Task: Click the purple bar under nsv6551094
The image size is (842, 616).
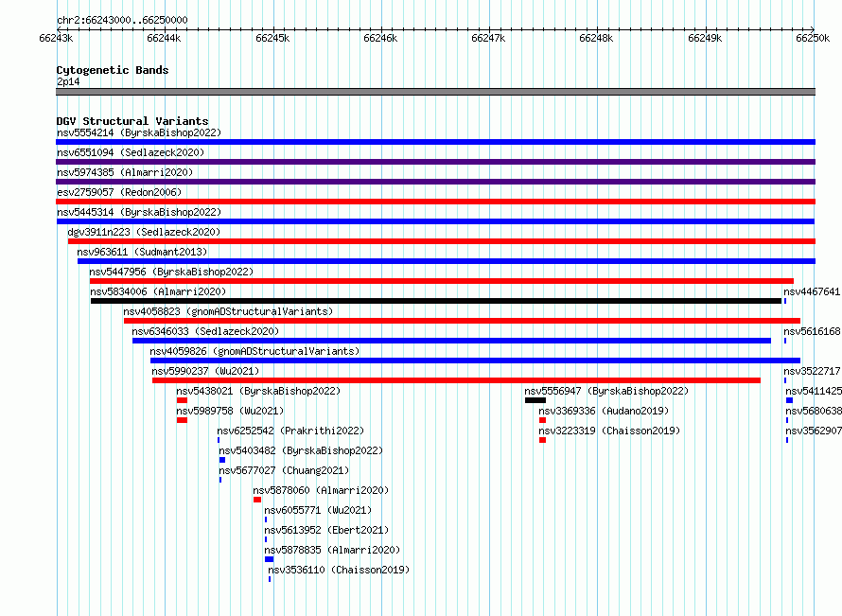Action: 435,162
